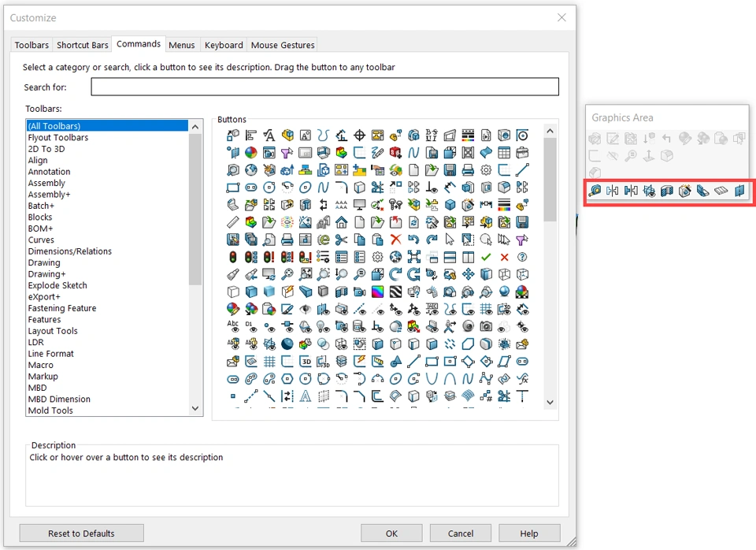Click the blue Redo arrow icon
This screenshot has height=550, width=756.
pos(432,240)
